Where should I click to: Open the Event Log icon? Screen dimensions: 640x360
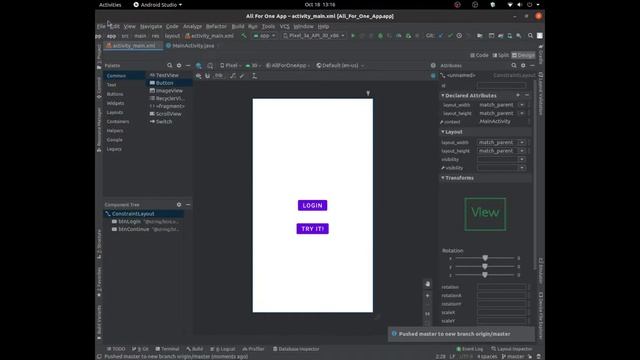click(x=469, y=349)
